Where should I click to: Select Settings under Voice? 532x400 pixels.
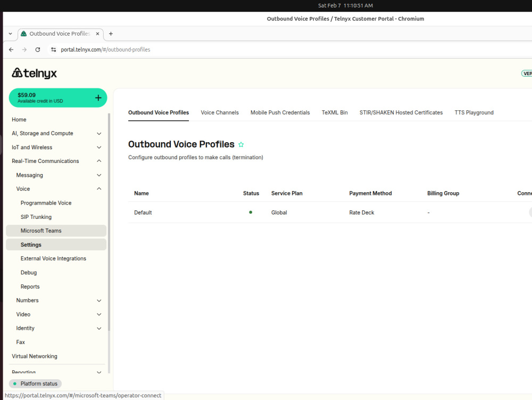56,245
